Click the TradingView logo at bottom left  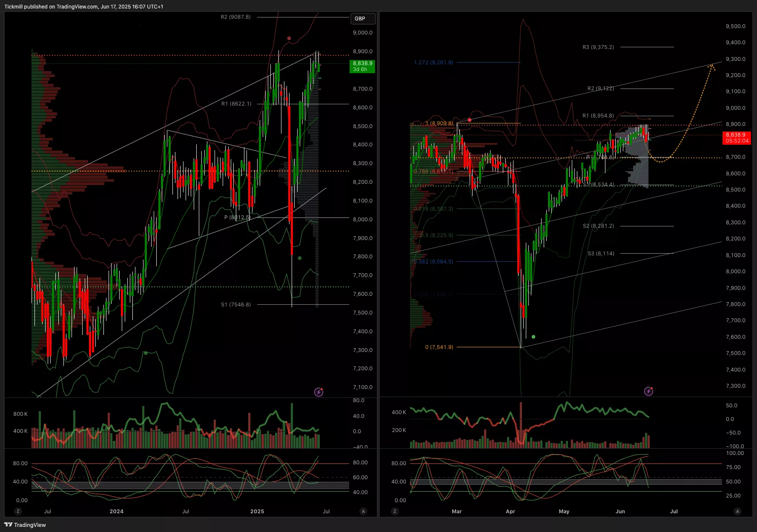(25, 525)
